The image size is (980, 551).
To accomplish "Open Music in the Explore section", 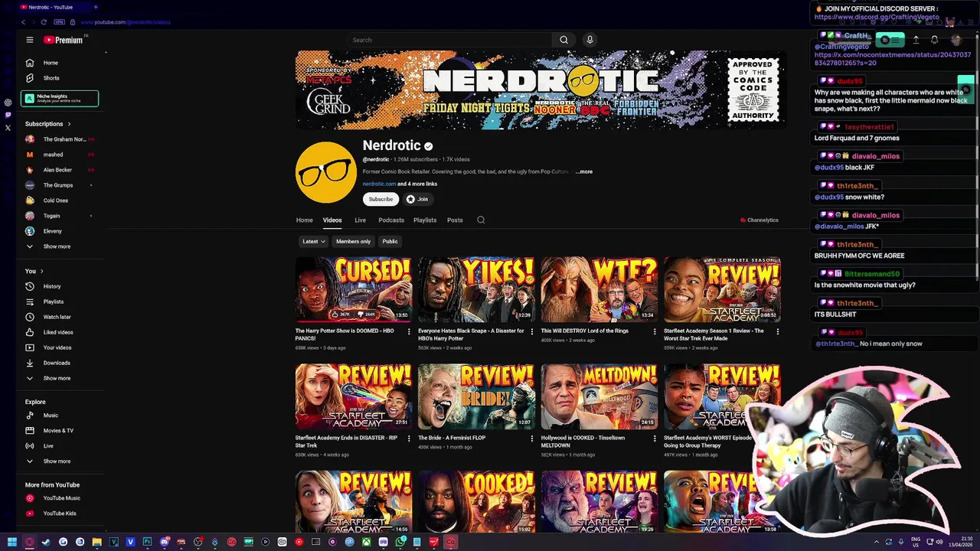I will tap(60, 416).
